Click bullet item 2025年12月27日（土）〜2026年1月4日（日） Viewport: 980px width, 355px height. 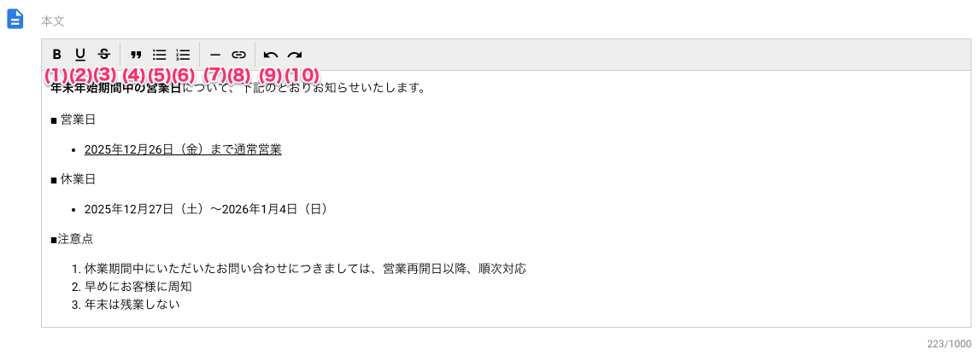click(206, 209)
